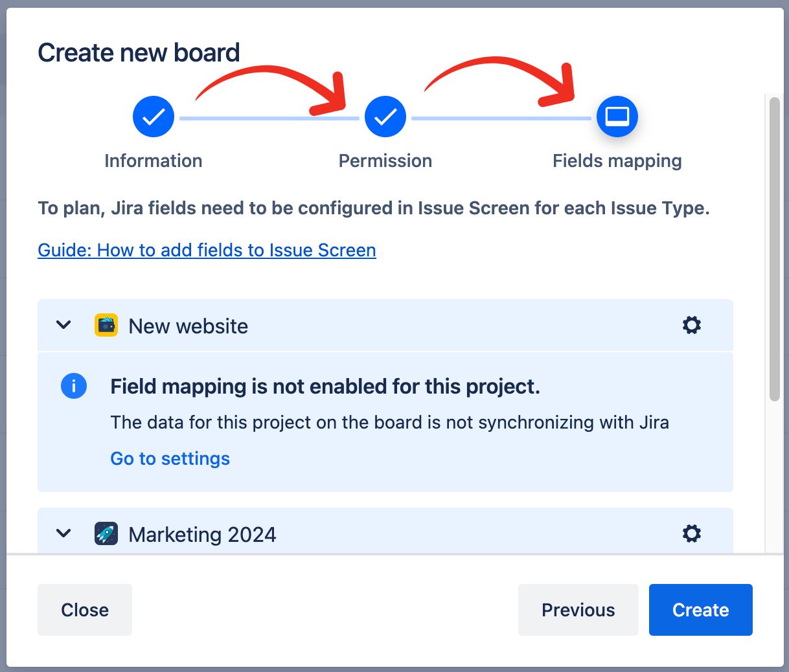Select the Information step label
Screen dimensions: 789x672
[x=154, y=161]
